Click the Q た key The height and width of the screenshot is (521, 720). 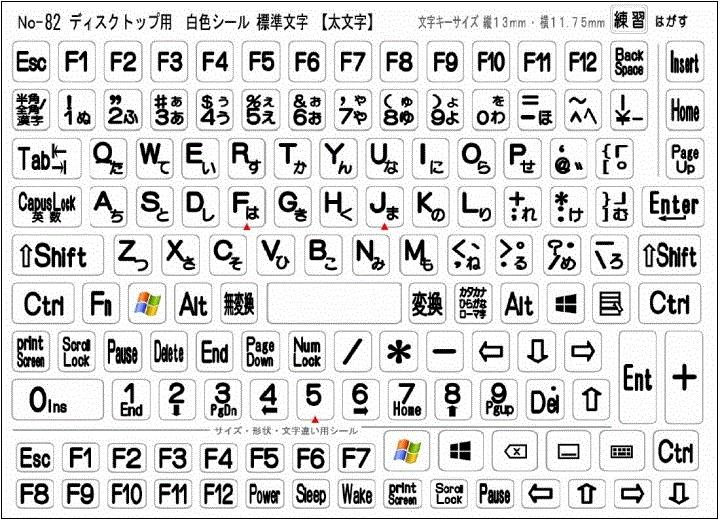108,159
